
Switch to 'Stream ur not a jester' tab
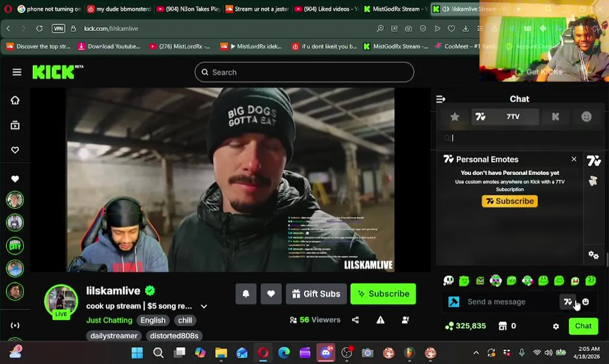257,9
